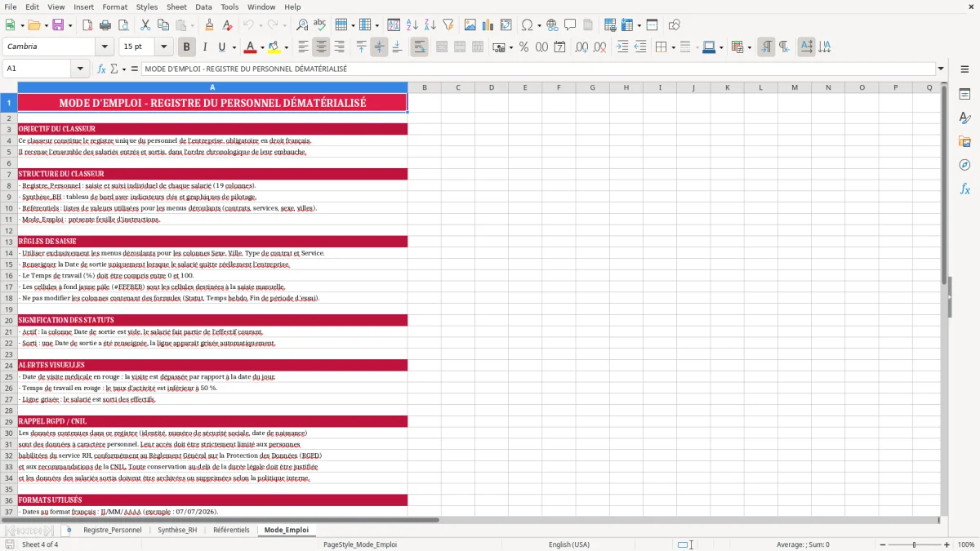Click the formula input line
This screenshot has height=551, width=980.
point(537,69)
